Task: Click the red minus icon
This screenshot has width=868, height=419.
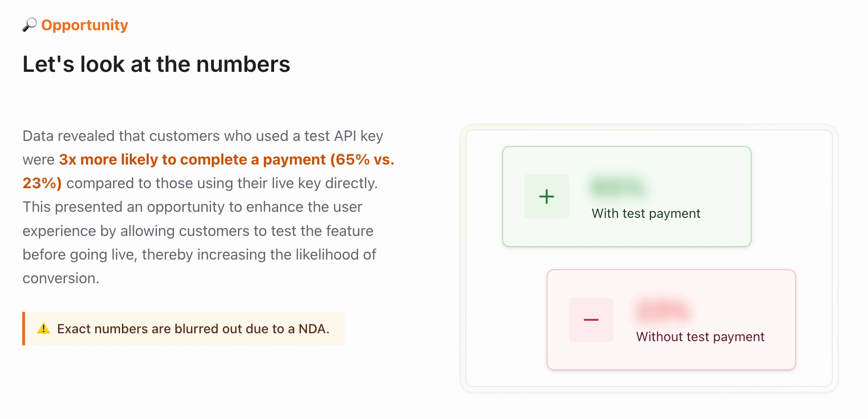Action: (x=591, y=320)
